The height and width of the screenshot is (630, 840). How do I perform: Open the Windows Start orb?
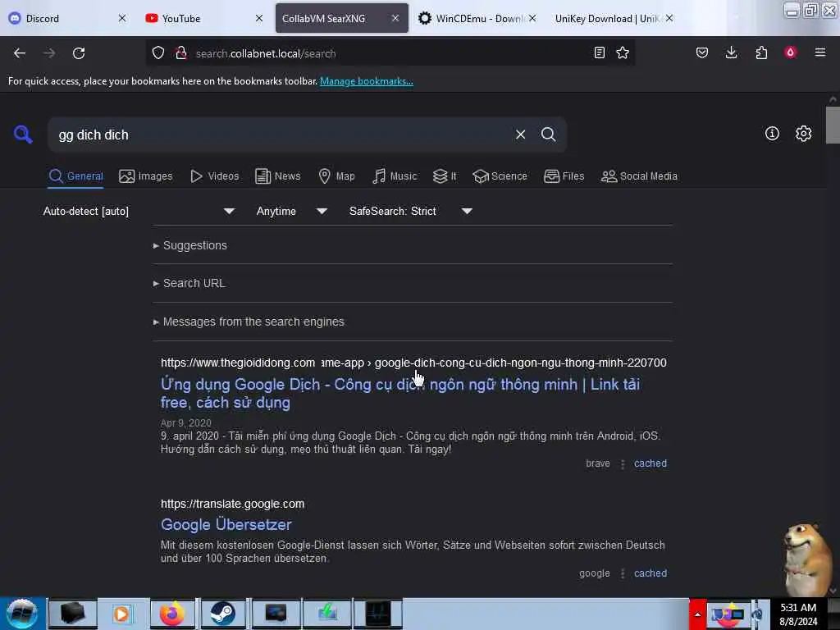pos(22,614)
